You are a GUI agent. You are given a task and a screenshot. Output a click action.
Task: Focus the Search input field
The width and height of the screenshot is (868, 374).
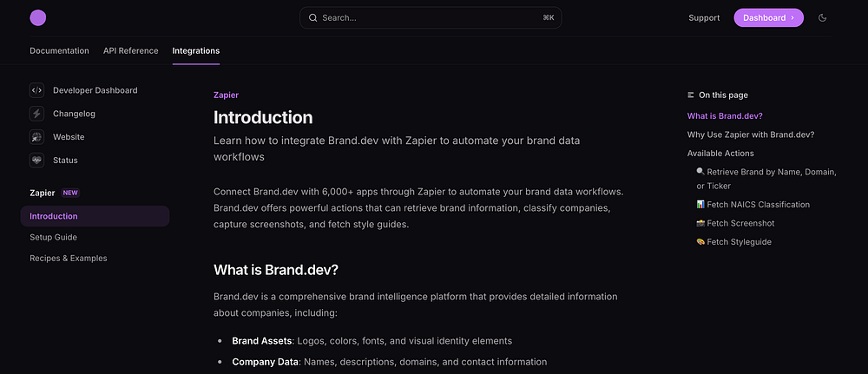(x=430, y=17)
